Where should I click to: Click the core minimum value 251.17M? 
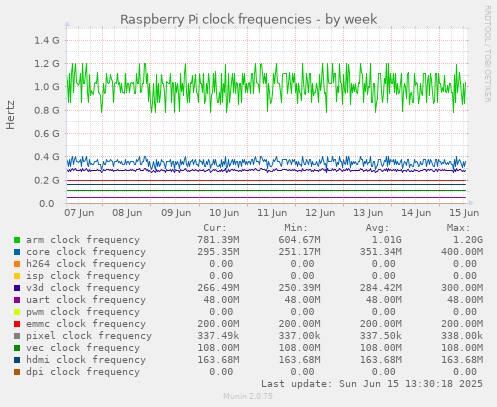[299, 252]
